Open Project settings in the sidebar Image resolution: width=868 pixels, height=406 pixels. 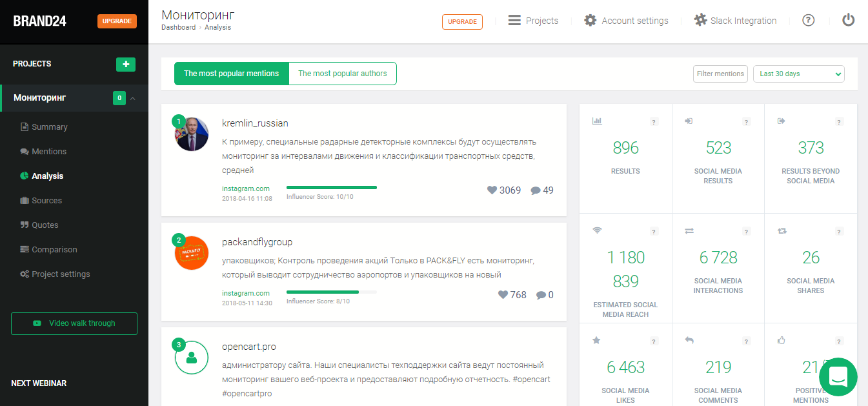point(61,274)
